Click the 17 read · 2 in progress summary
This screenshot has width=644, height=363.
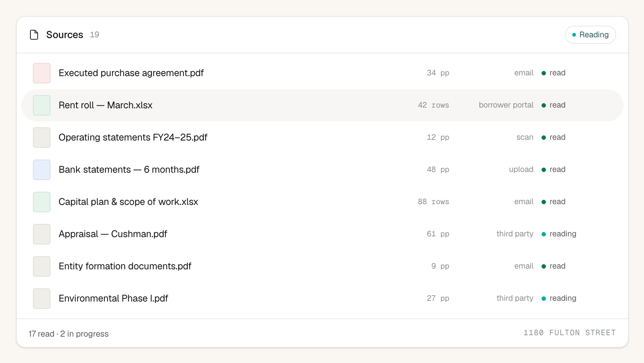point(68,334)
